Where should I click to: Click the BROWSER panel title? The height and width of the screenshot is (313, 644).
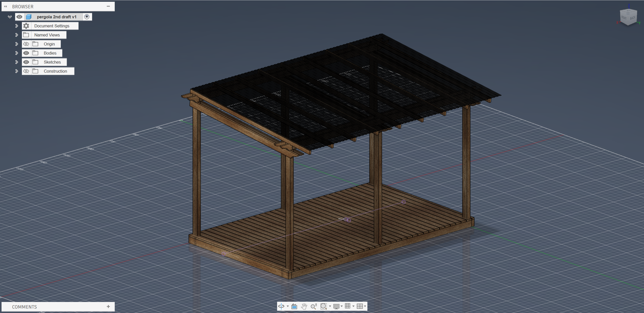pos(23,6)
